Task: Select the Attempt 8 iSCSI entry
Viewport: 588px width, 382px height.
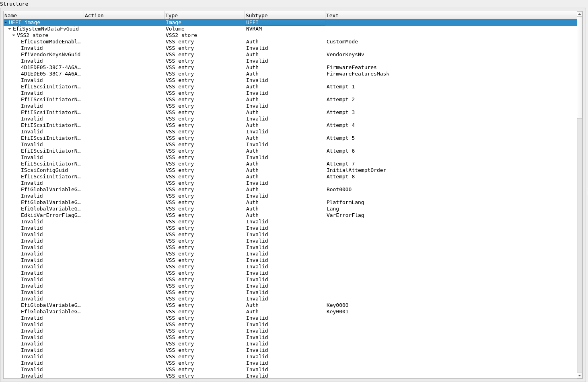Action: (51, 176)
